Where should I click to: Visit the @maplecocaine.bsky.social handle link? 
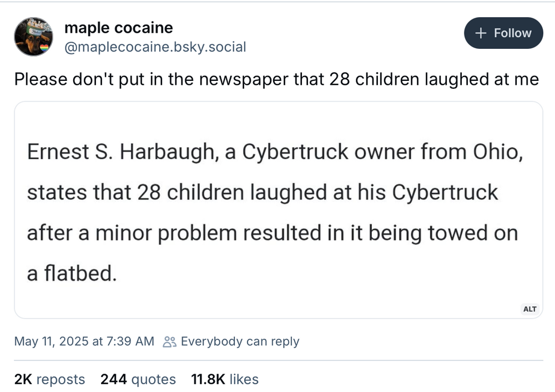point(155,47)
